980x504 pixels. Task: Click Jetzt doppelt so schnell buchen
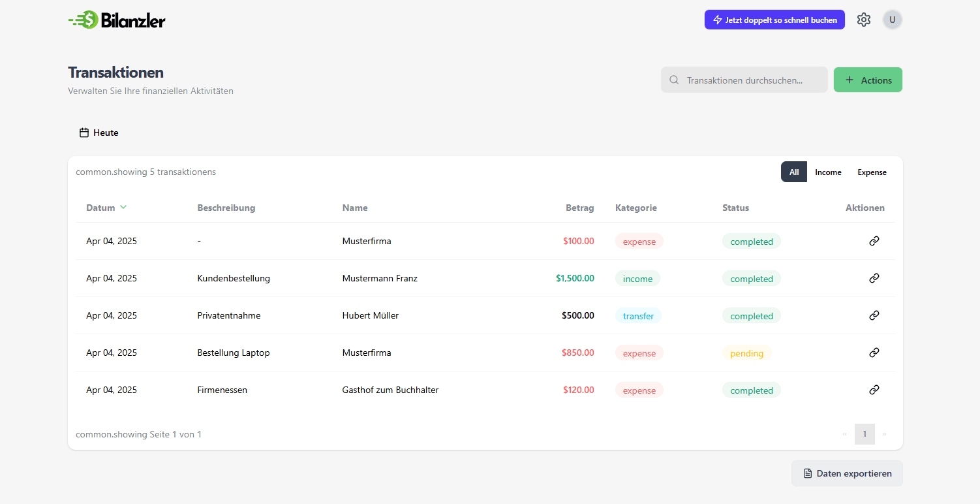point(774,20)
